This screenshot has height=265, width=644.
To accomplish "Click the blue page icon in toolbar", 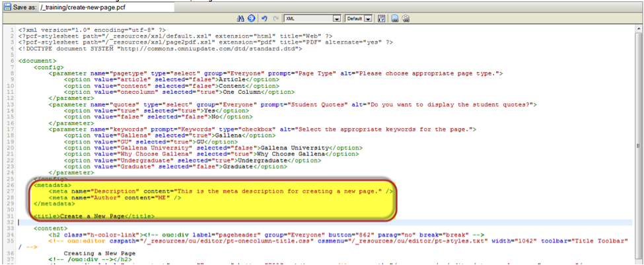I will point(394,19).
